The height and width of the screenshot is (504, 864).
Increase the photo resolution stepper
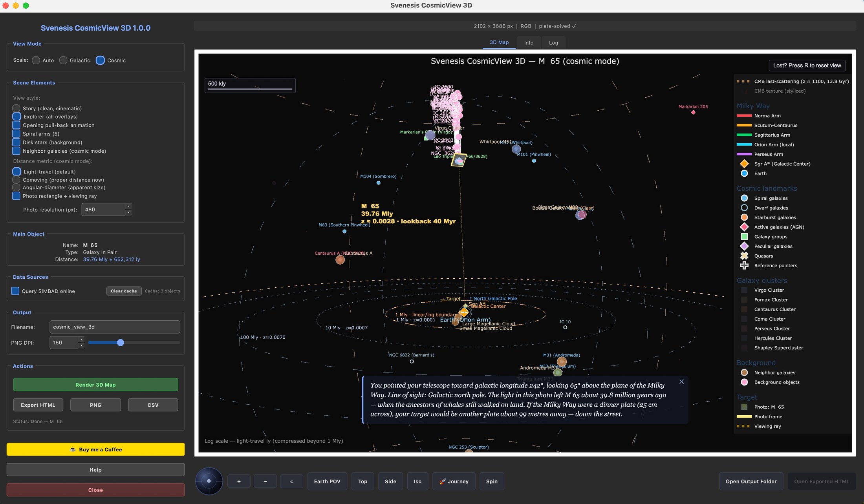pyautogui.click(x=128, y=206)
